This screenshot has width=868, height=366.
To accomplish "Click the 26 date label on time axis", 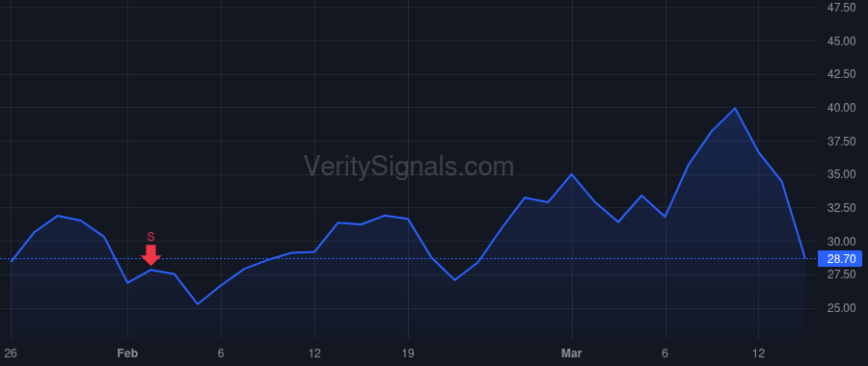I will pos(10,353).
